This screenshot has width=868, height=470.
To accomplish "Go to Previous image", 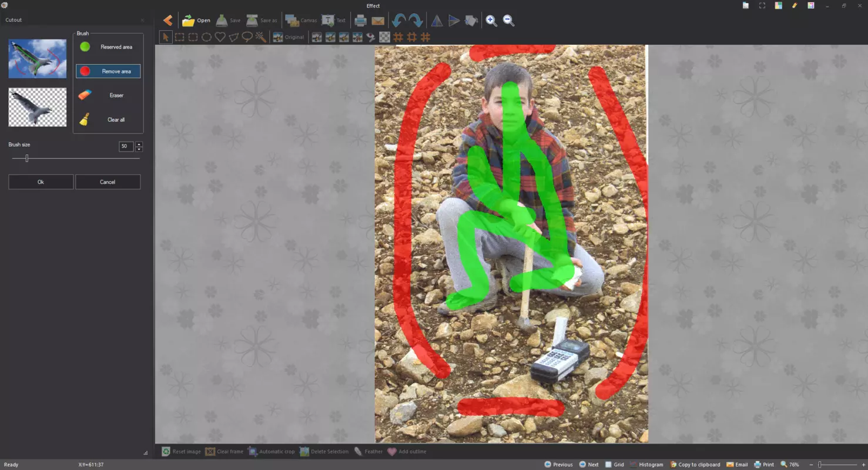I will [x=558, y=465].
